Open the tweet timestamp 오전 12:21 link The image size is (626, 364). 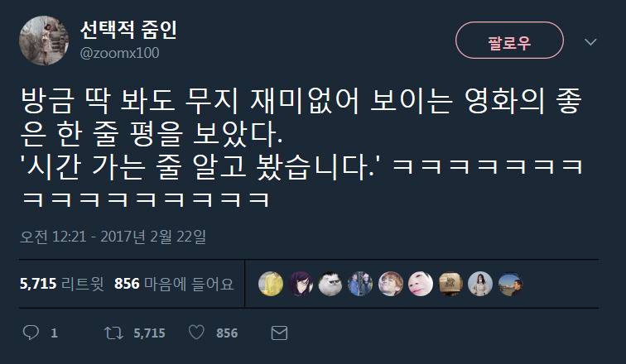pyautogui.click(x=113, y=237)
